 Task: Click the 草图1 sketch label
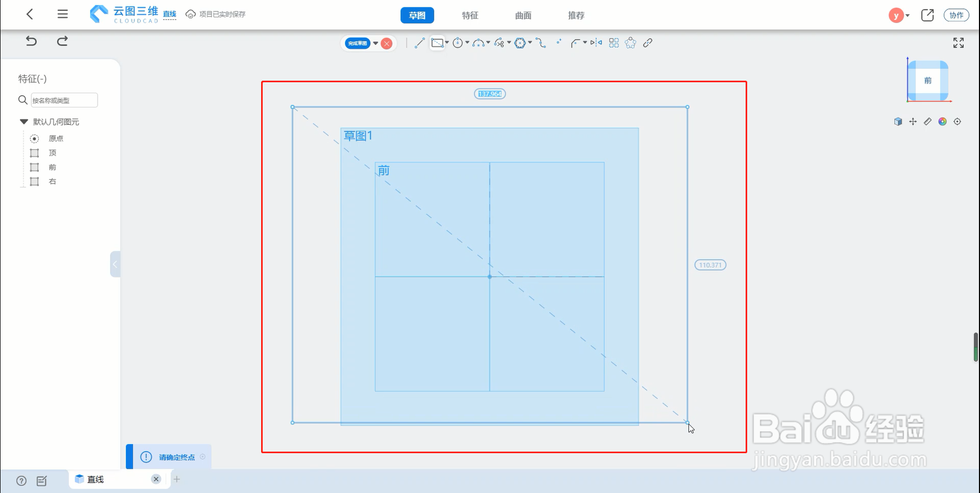click(x=358, y=136)
